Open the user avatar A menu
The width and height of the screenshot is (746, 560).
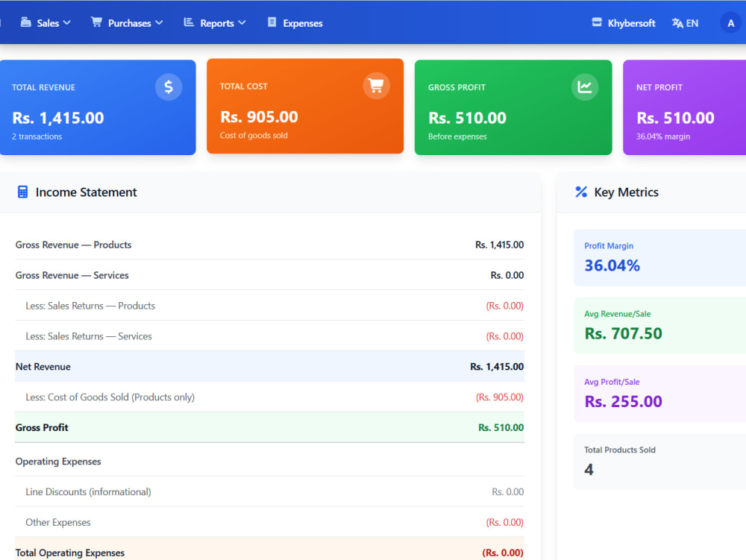[x=731, y=23]
